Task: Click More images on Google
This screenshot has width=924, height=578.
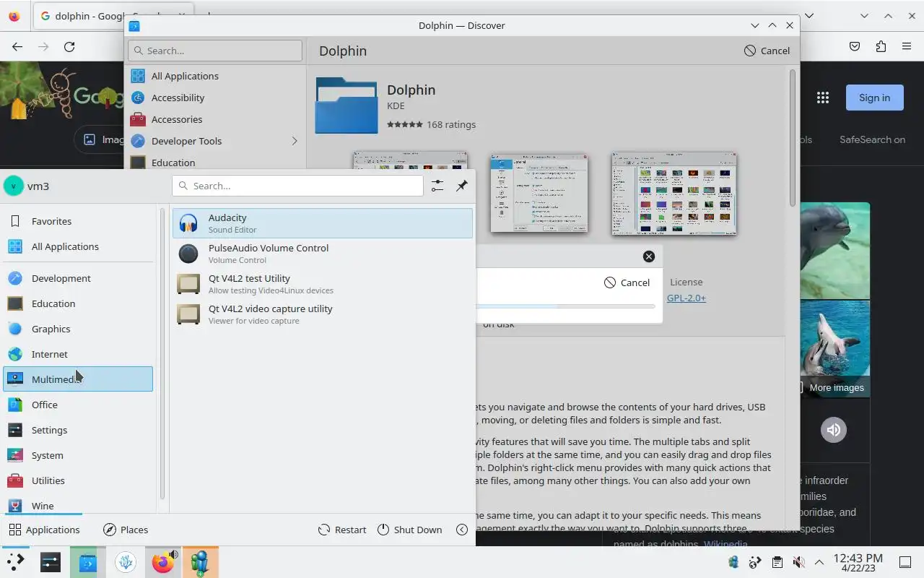Action: [836, 387]
